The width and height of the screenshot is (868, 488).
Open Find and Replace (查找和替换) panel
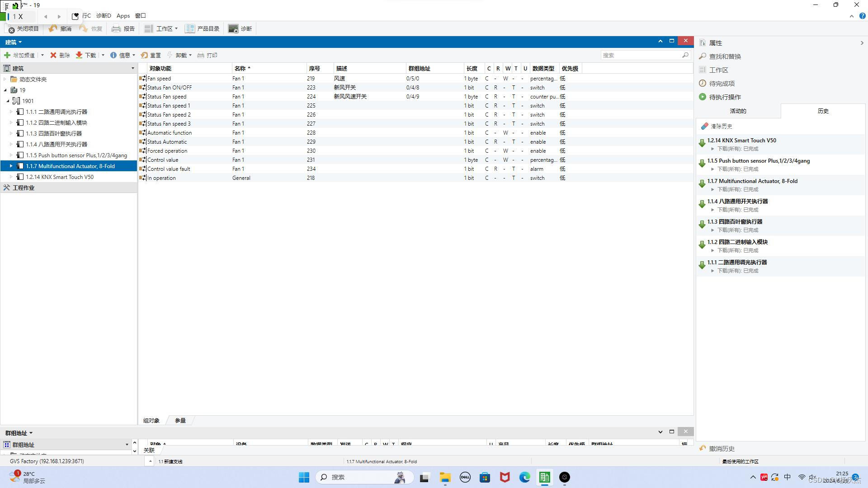pos(725,56)
